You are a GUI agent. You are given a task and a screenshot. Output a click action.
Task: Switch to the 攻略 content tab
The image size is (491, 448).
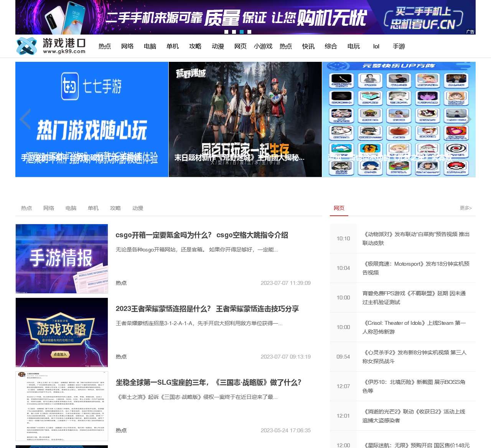point(115,208)
